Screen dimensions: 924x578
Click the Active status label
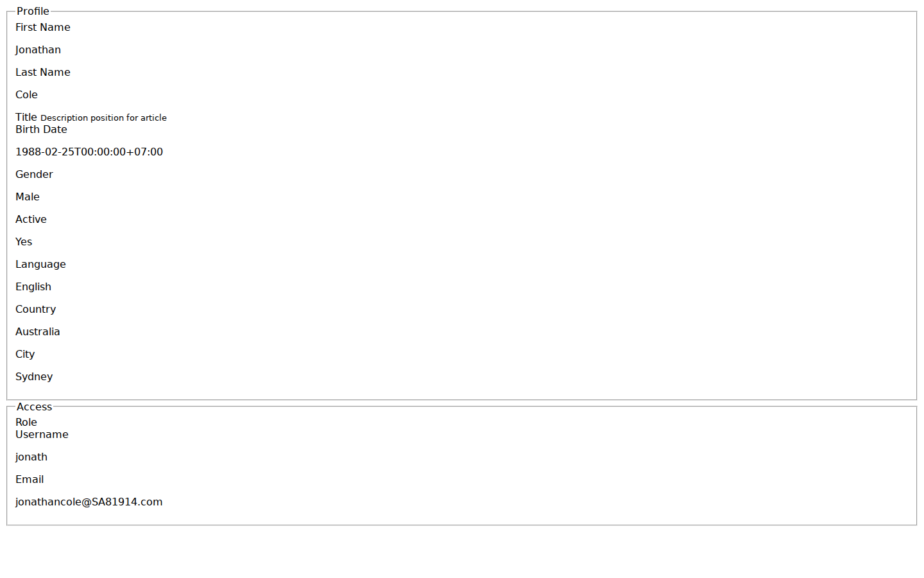31,219
